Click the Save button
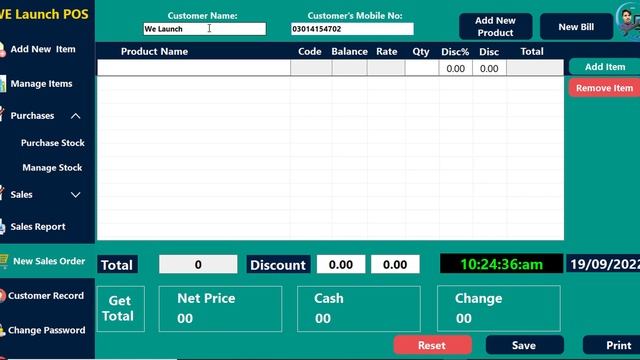 [524, 345]
